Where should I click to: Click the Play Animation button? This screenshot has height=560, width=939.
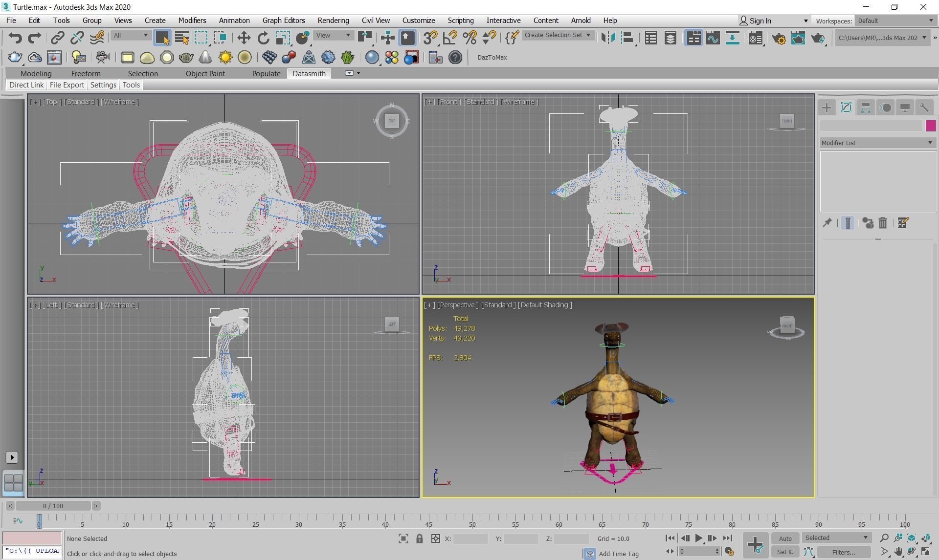pos(698,538)
